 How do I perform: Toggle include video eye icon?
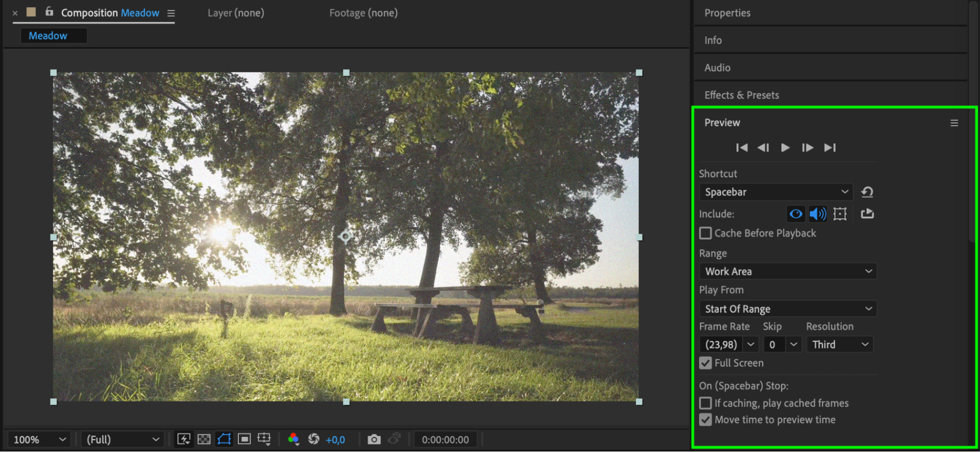pyautogui.click(x=796, y=214)
